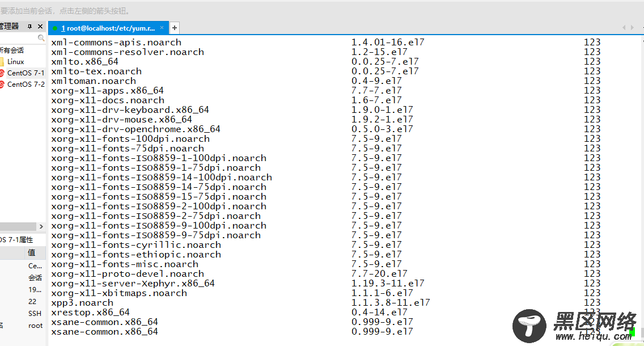Click xorg-x11-proto-devel.noarch package line
The height and width of the screenshot is (346, 644).
click(x=128, y=274)
